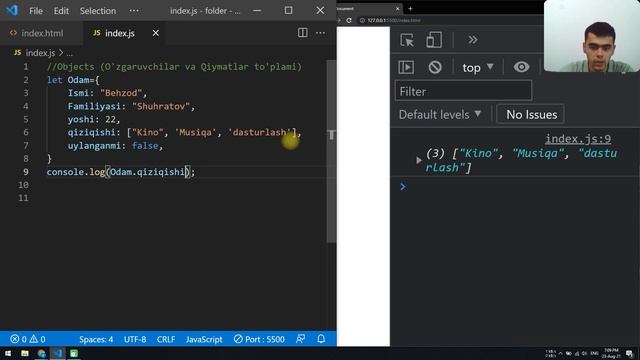The image size is (640, 360).
Task: Click false value on line 7
Action: point(145,146)
